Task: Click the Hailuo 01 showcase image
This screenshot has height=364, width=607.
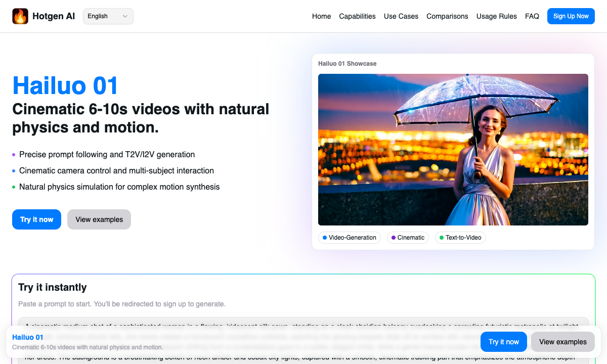Action: pos(453,149)
